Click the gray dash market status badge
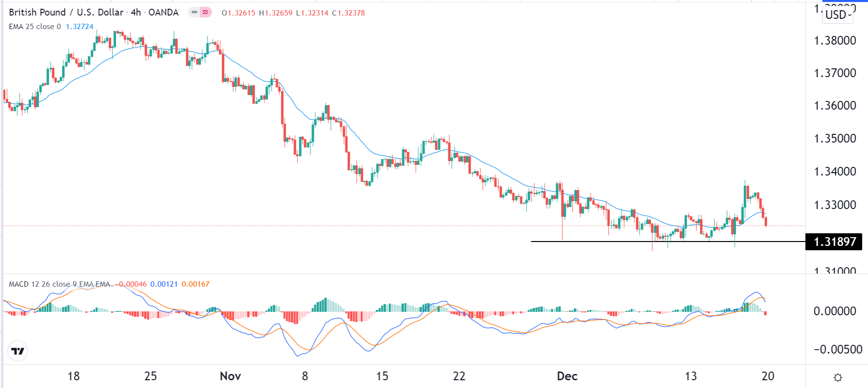868x388 pixels. click(195, 12)
